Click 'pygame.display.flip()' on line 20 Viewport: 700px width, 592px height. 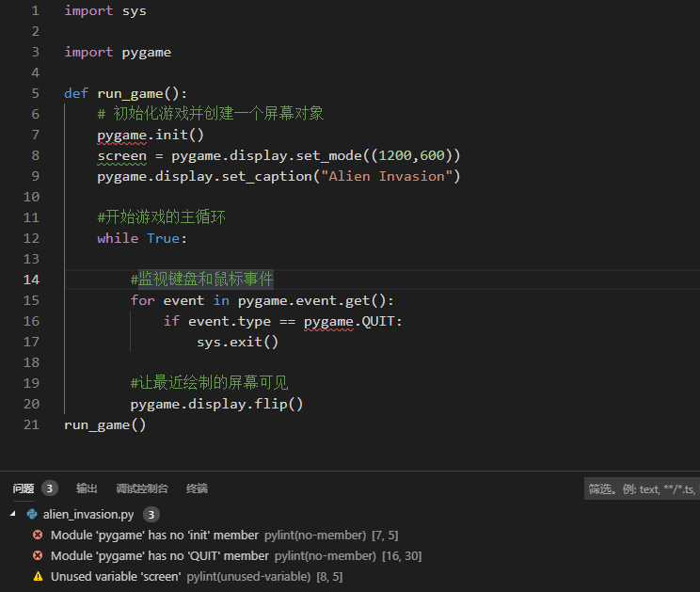pos(216,404)
